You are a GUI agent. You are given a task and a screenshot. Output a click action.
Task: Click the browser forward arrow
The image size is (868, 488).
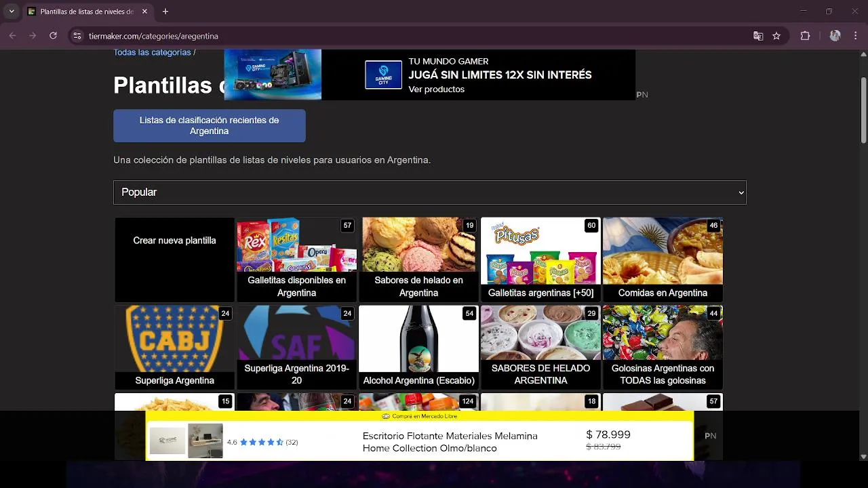pyautogui.click(x=33, y=36)
